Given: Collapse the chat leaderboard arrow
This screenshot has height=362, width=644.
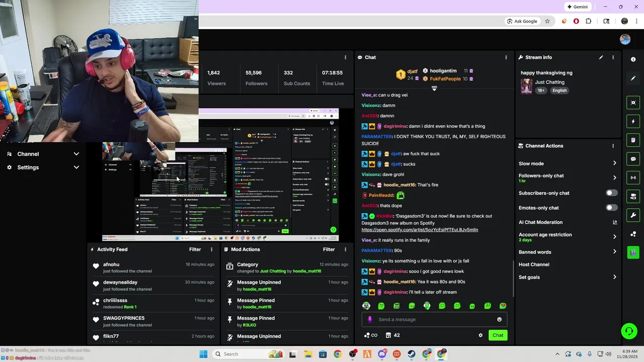Looking at the screenshot, I should [x=434, y=88].
